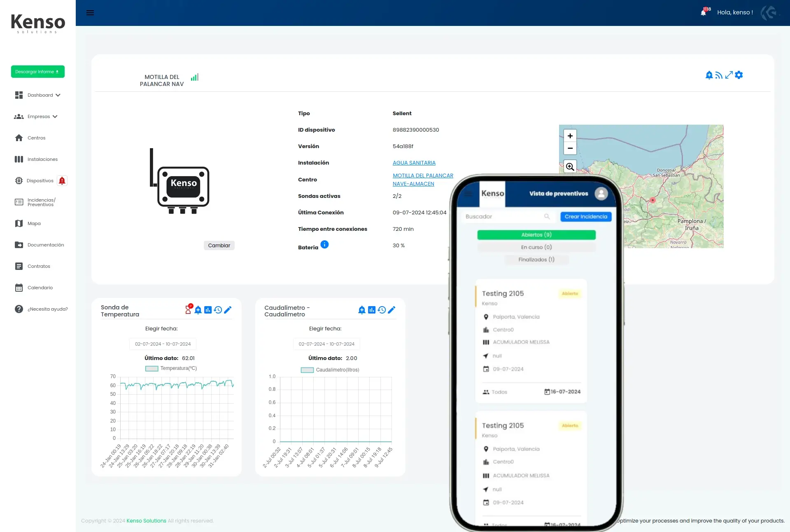Click the device add-alarm bell icon

709,75
